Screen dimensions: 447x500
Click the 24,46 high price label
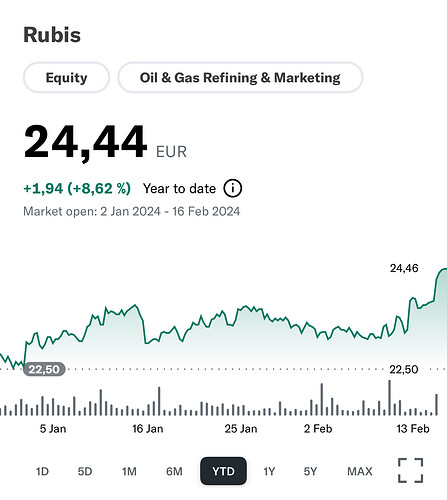pos(404,268)
